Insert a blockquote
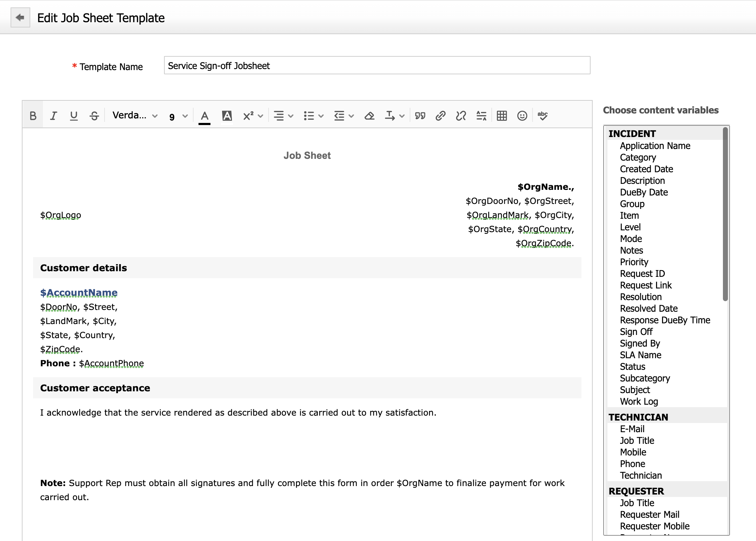This screenshot has width=756, height=541. (420, 116)
